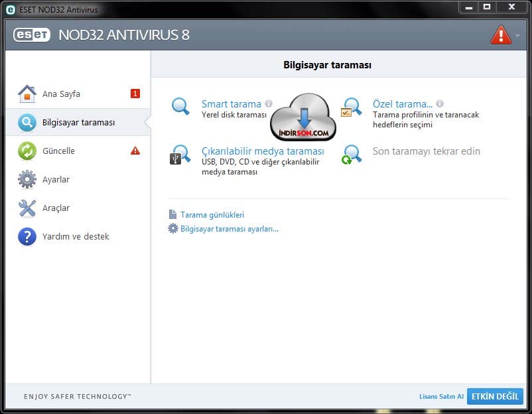Click the Smart tarama magnifier icon
Image resolution: width=532 pixels, height=414 pixels.
click(x=180, y=106)
